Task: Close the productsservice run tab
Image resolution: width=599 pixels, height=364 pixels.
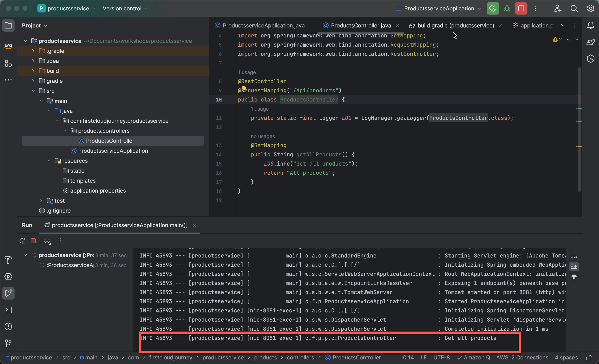Action: click(x=194, y=225)
